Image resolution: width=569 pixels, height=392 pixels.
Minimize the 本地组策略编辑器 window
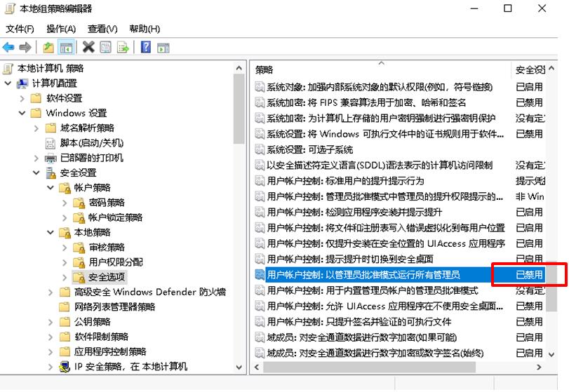point(474,8)
